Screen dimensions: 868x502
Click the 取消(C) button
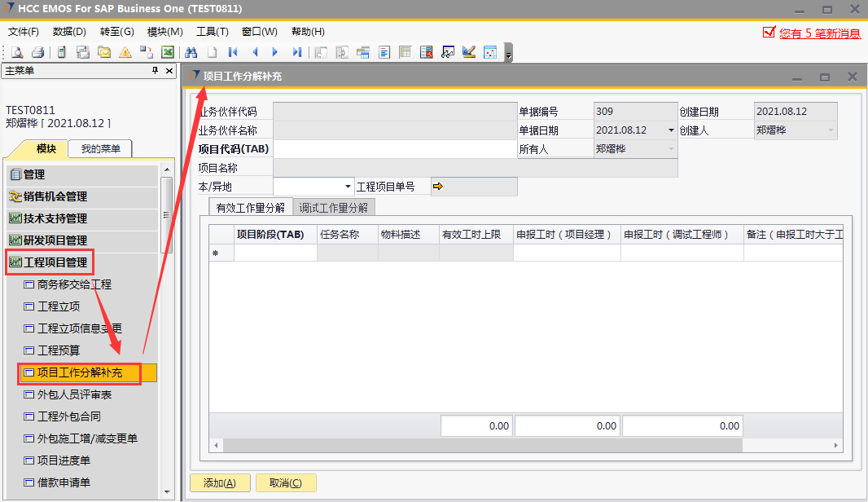point(285,483)
